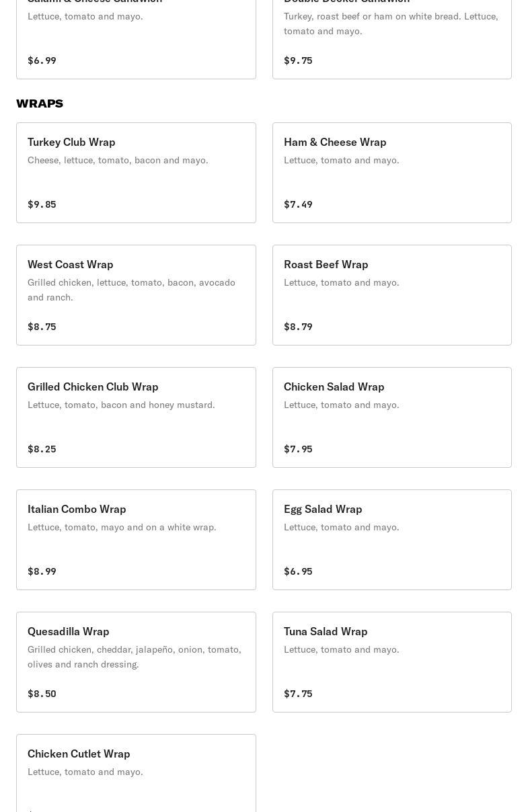528x812 pixels.
Task: Click the $9.85 Turkey Club price
Action: (x=42, y=204)
